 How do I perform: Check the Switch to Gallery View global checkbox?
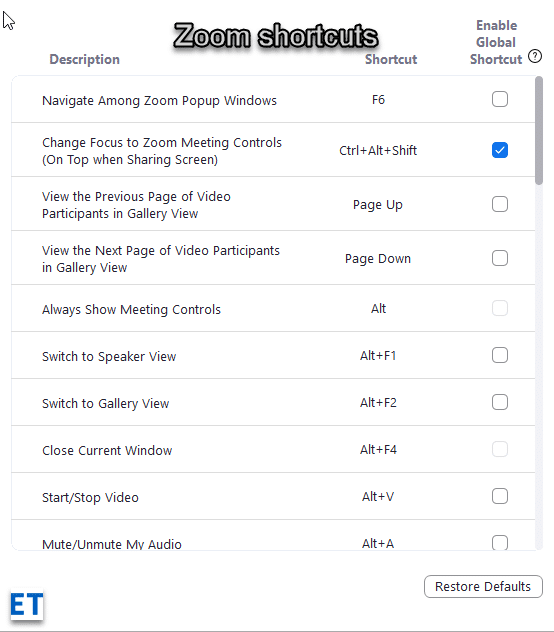[500, 402]
